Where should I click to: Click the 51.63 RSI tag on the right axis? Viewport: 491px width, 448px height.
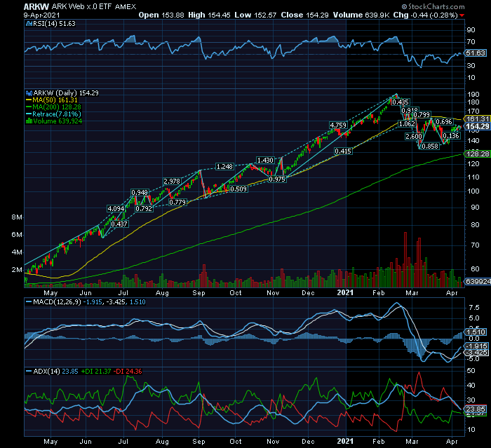(x=476, y=53)
